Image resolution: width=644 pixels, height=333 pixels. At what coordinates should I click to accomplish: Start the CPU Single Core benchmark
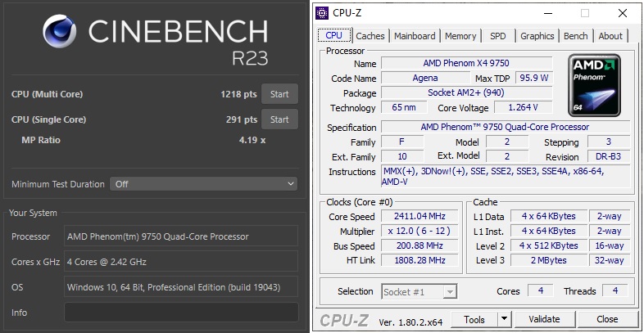pos(279,119)
